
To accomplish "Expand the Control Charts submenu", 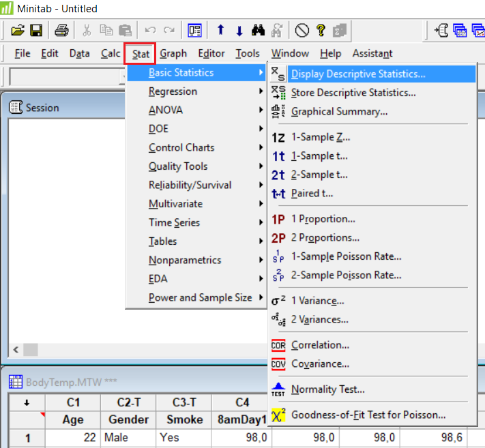I will pyautogui.click(x=196, y=147).
